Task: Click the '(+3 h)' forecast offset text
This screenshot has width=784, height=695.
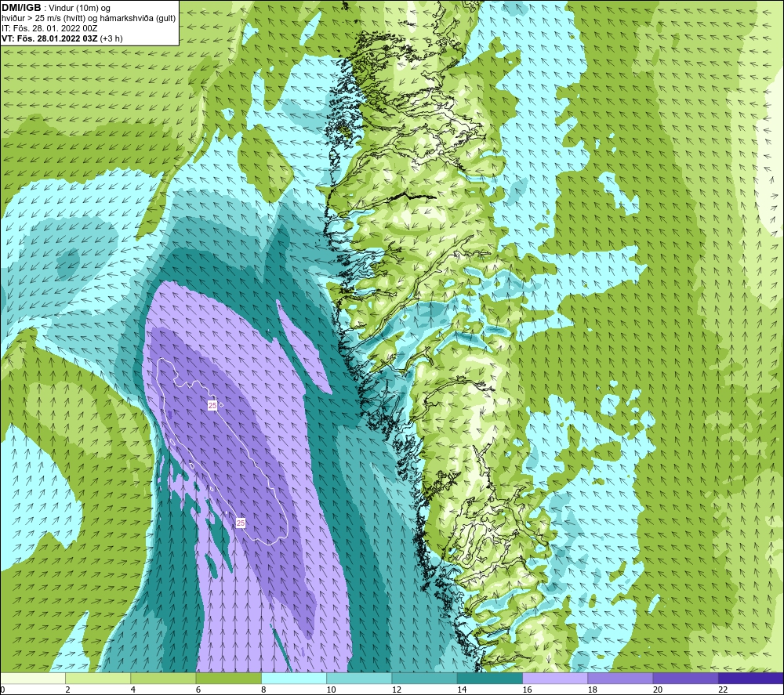Action: 111,38
